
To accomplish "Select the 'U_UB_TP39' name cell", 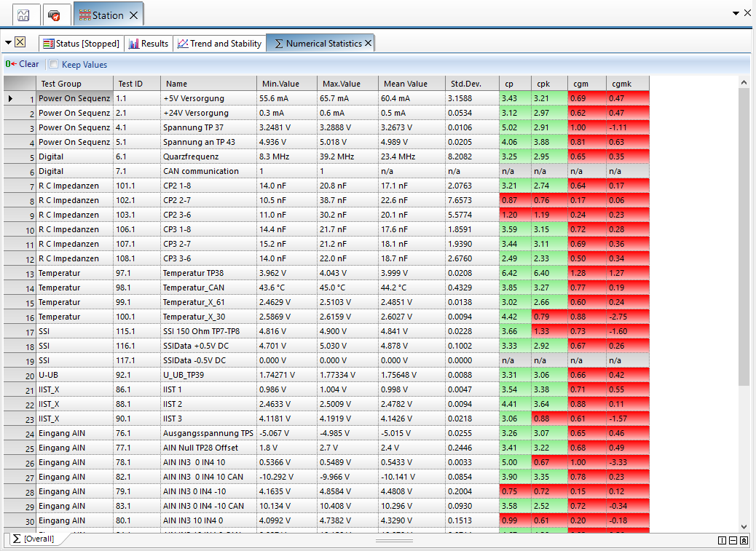I will point(208,375).
